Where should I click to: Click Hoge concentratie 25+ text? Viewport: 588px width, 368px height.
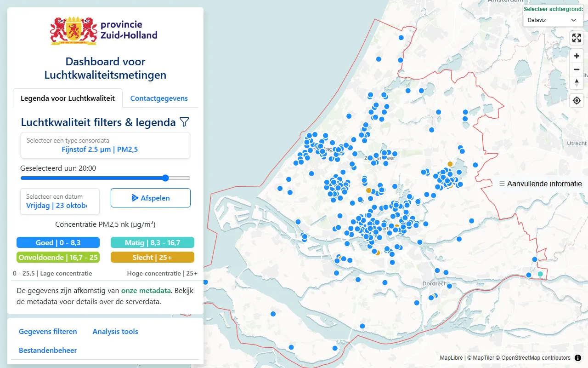(162, 273)
